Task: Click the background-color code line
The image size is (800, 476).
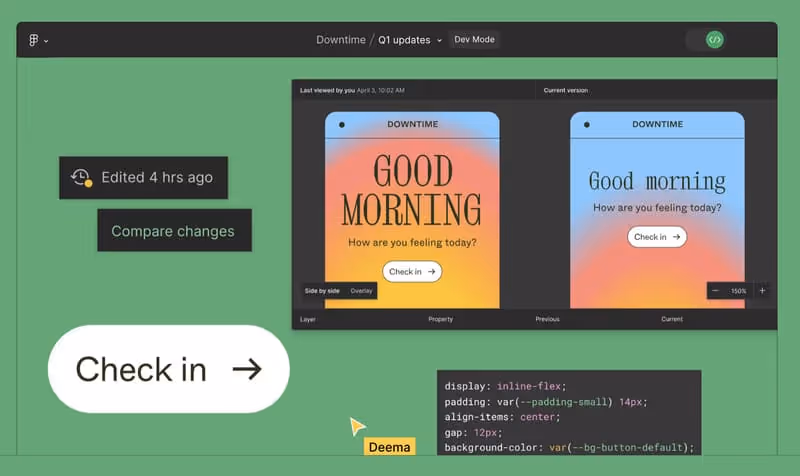Action: click(x=569, y=447)
